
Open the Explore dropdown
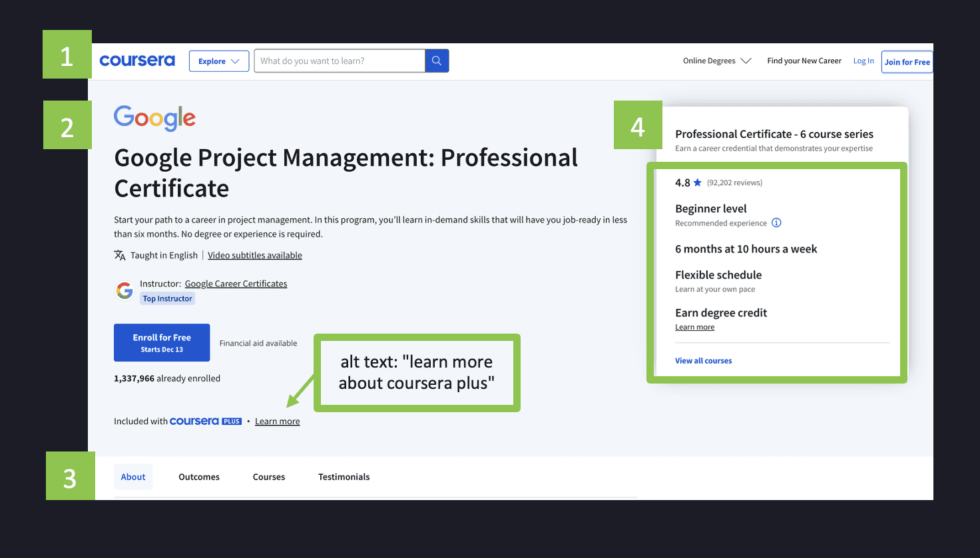coord(219,61)
